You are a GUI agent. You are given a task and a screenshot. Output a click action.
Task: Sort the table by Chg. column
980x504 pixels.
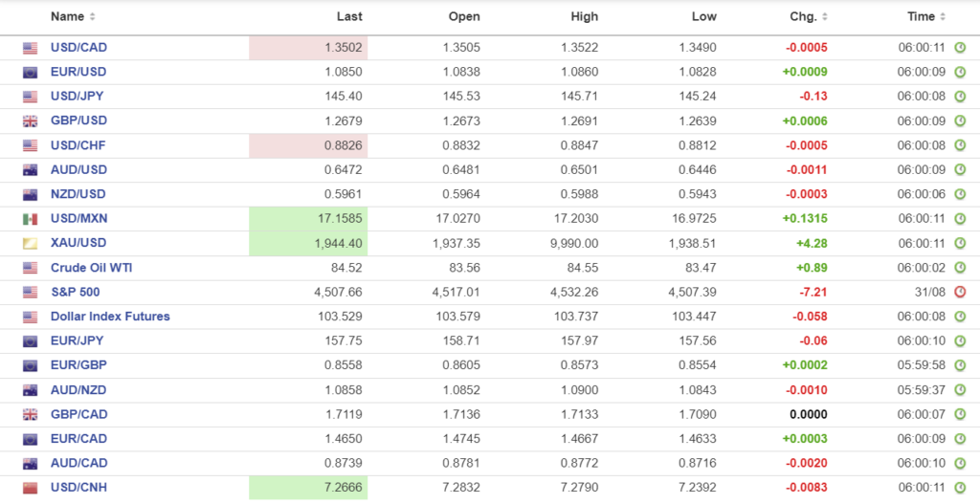click(x=804, y=16)
